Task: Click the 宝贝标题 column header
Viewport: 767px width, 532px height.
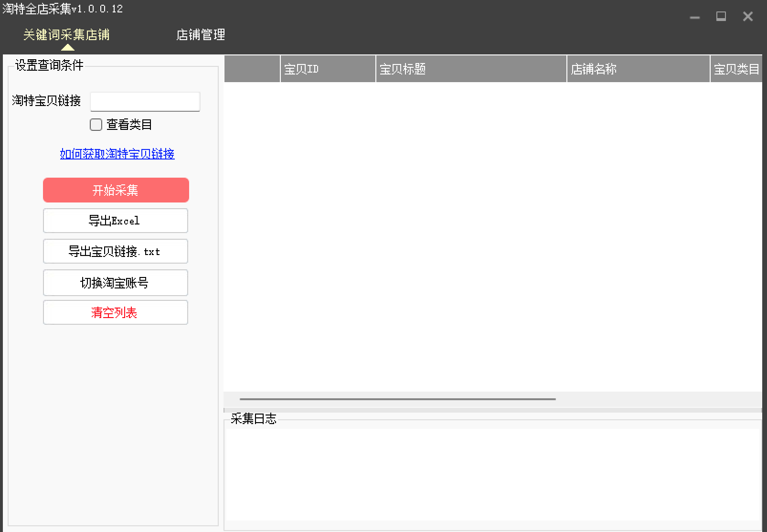Action: (x=471, y=69)
